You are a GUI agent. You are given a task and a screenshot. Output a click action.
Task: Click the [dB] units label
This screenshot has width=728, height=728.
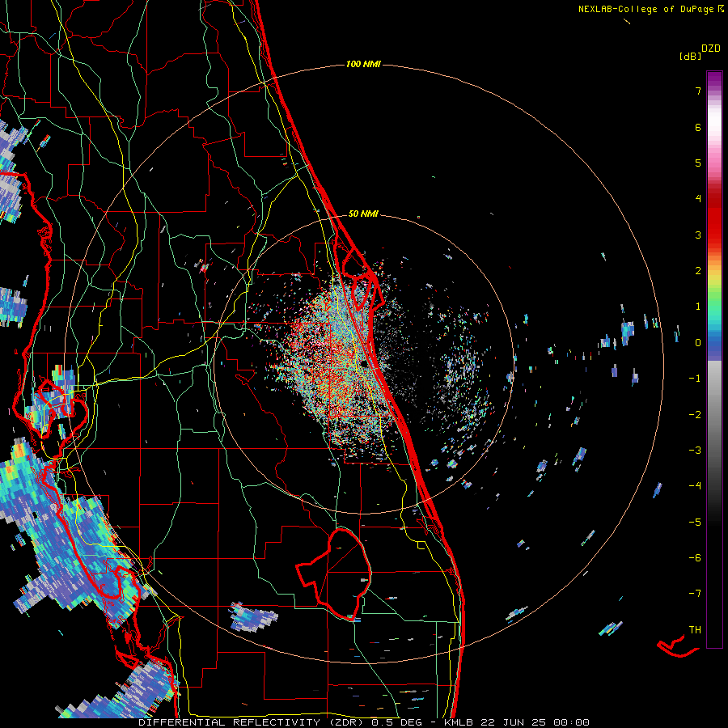click(690, 56)
